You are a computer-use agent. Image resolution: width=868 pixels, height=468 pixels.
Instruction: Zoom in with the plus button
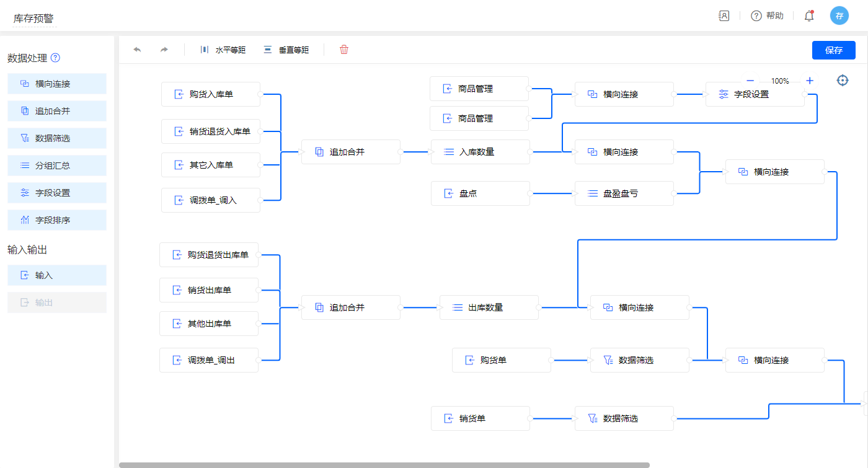pos(810,81)
